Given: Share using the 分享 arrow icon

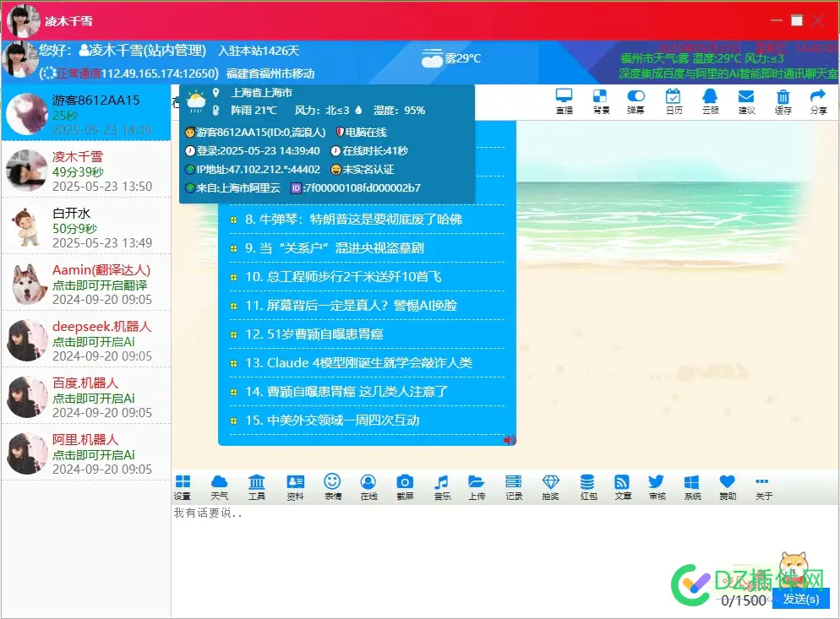Looking at the screenshot, I should pos(818,101).
